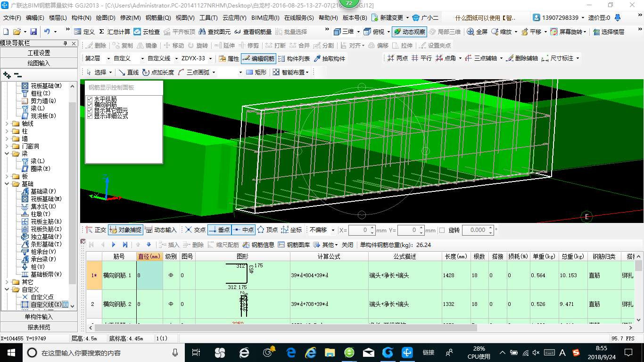
Task: Click 工程设置 panel button
Action: 39,53
